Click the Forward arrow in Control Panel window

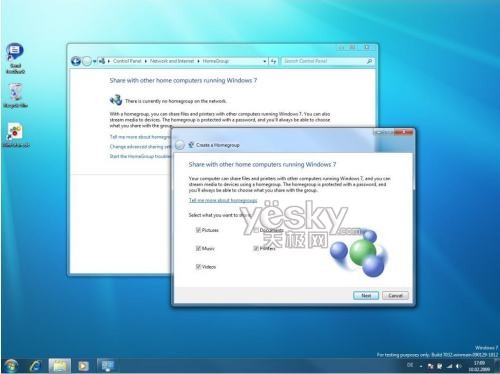coord(87,61)
